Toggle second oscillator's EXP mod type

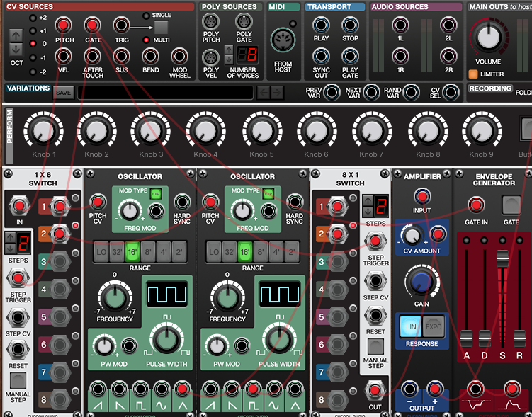tap(268, 194)
